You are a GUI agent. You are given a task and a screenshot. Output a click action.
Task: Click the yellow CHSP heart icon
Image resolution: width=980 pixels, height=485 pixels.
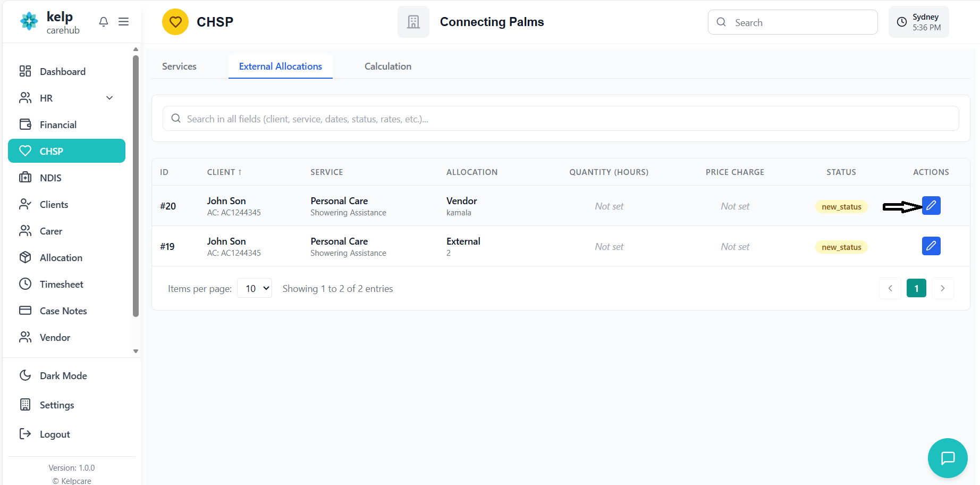tap(175, 22)
